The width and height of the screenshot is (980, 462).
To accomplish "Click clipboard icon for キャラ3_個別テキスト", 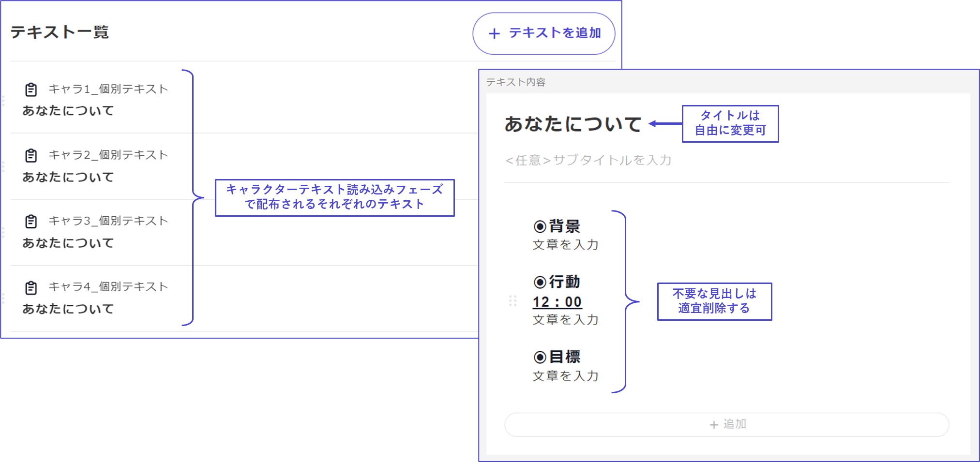I will click(x=31, y=221).
